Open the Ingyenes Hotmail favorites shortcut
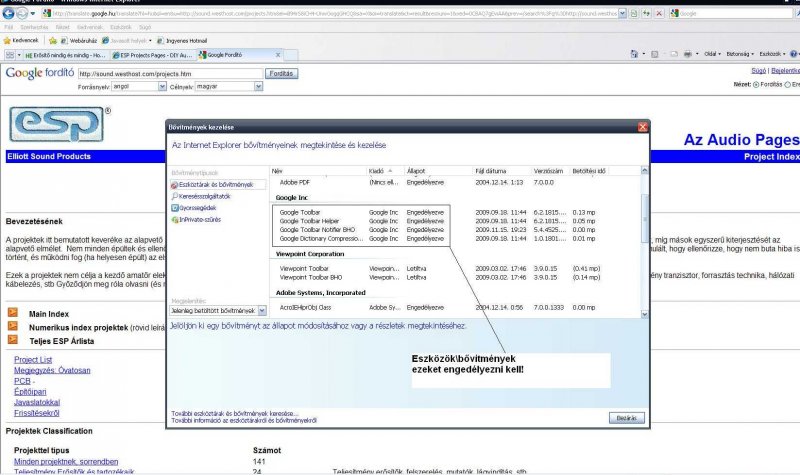Screen dimensions: 800x475 (182, 40)
